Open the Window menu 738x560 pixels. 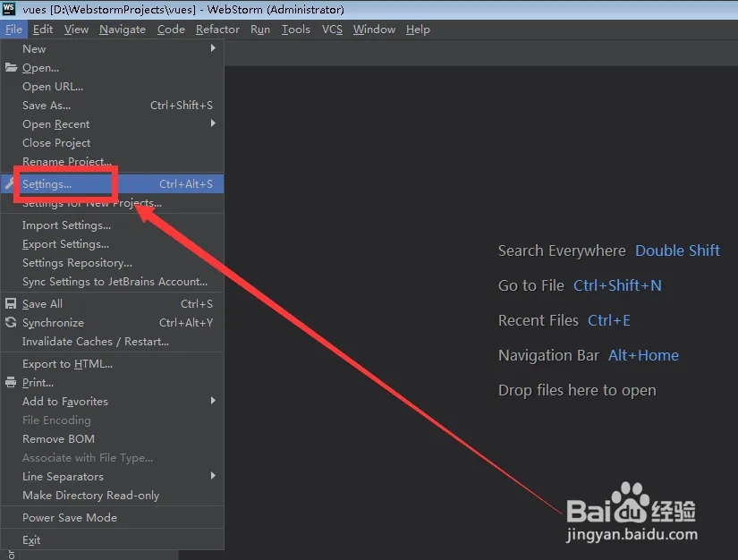tap(374, 30)
